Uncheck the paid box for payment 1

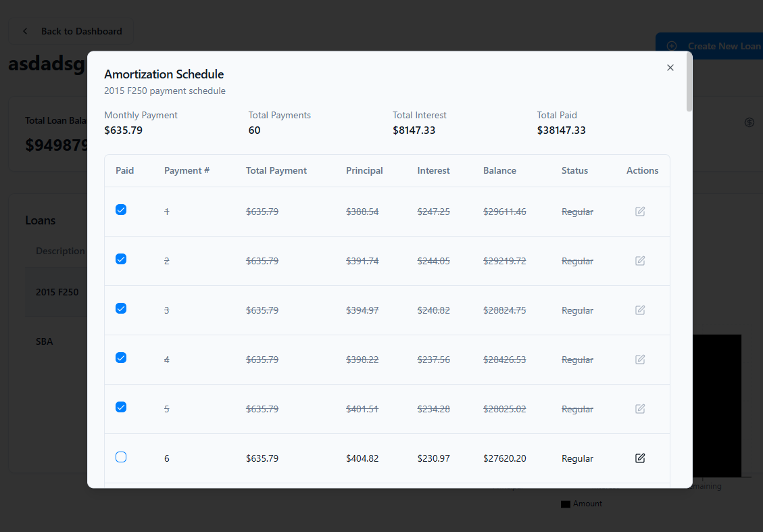(121, 210)
